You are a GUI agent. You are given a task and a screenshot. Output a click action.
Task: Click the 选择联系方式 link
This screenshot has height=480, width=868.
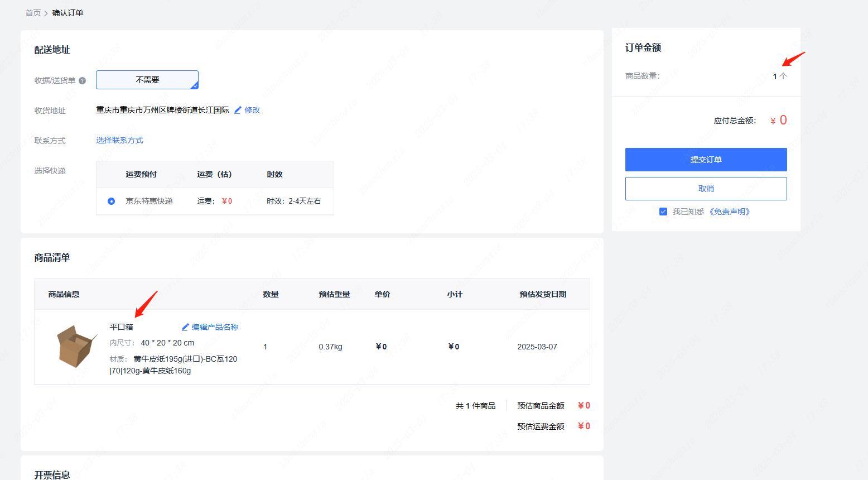click(119, 140)
